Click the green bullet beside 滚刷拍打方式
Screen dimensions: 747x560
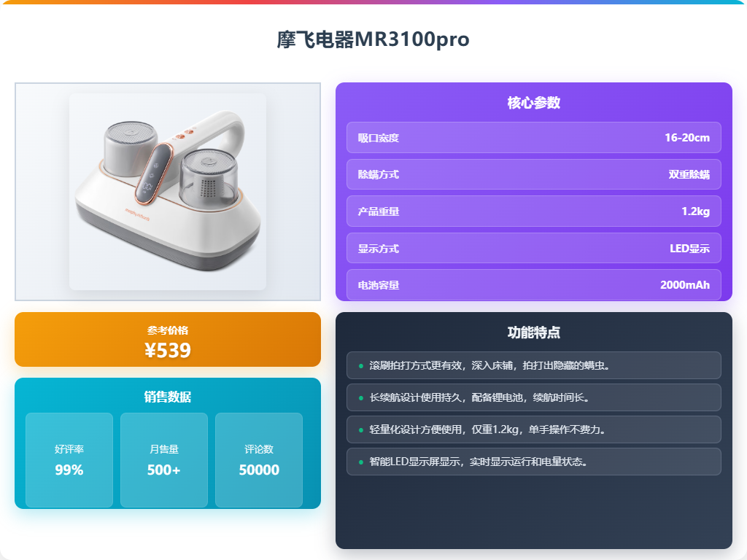tap(360, 366)
